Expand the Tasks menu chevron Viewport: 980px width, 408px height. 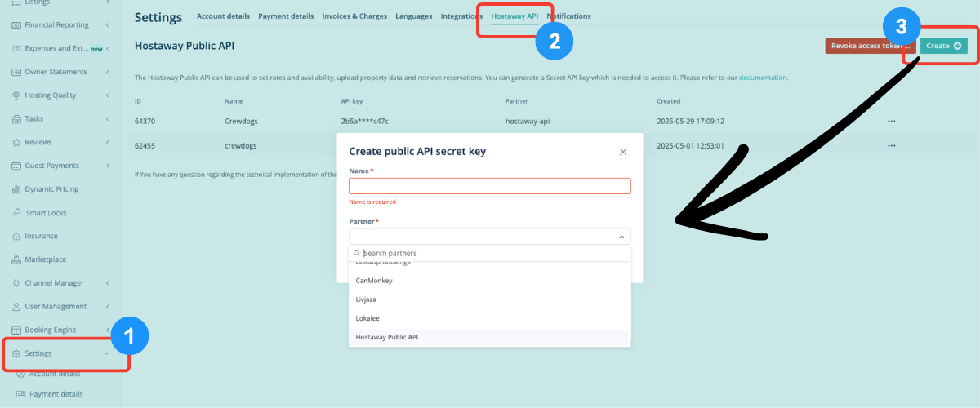[108, 119]
